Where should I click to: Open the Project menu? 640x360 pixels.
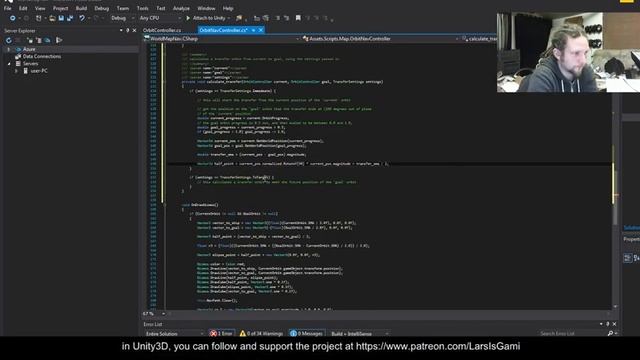point(60,8)
